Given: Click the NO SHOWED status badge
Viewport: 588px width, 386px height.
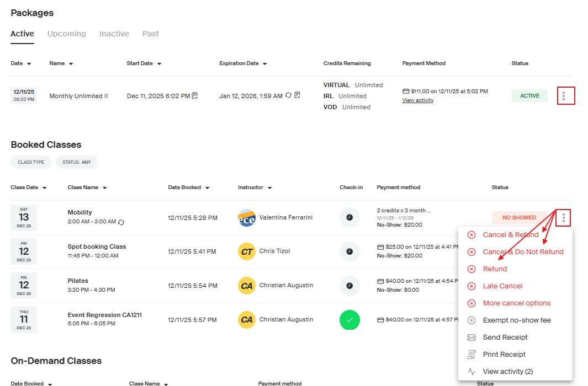Looking at the screenshot, I should [519, 217].
